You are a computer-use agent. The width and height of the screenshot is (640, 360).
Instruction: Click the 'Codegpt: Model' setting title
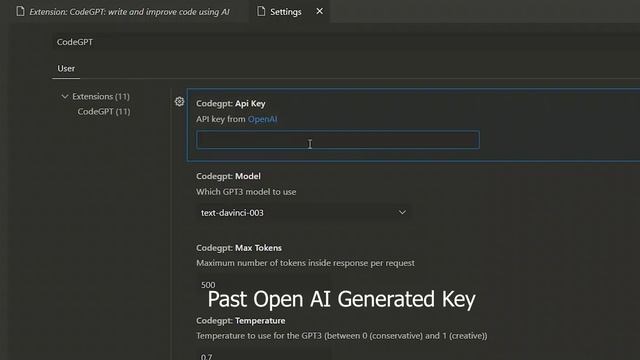[228, 176]
